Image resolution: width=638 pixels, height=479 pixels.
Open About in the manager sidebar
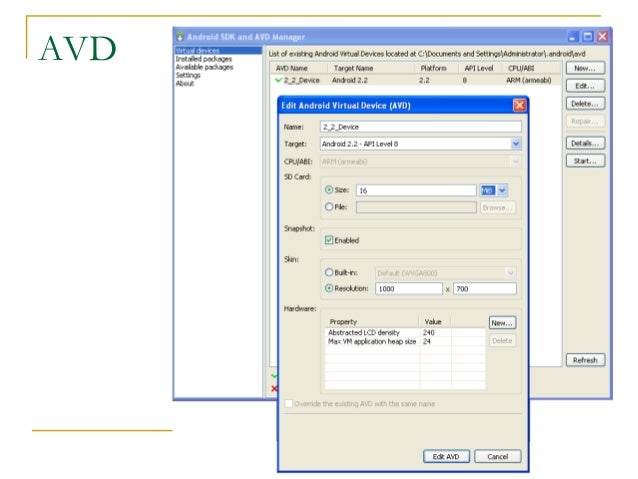pos(185,83)
